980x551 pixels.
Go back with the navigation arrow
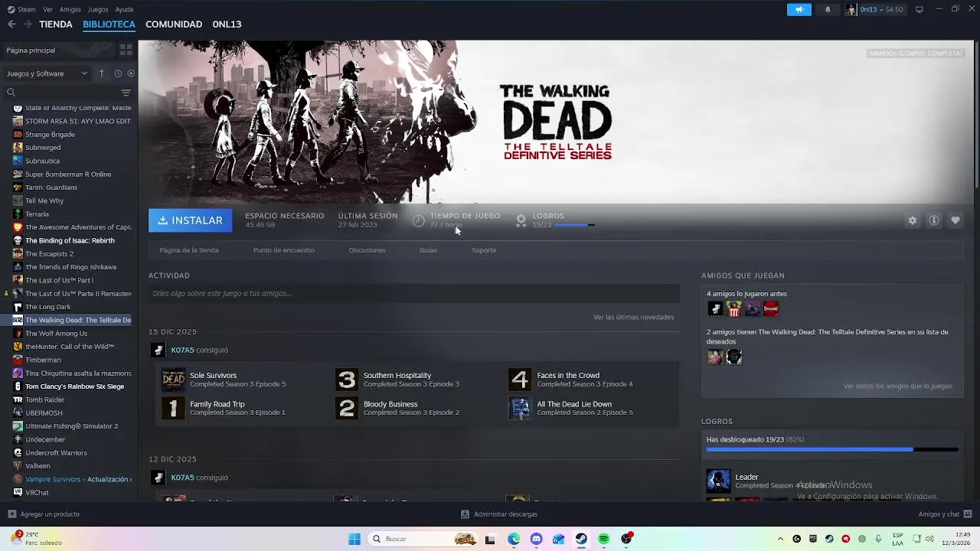coord(11,24)
